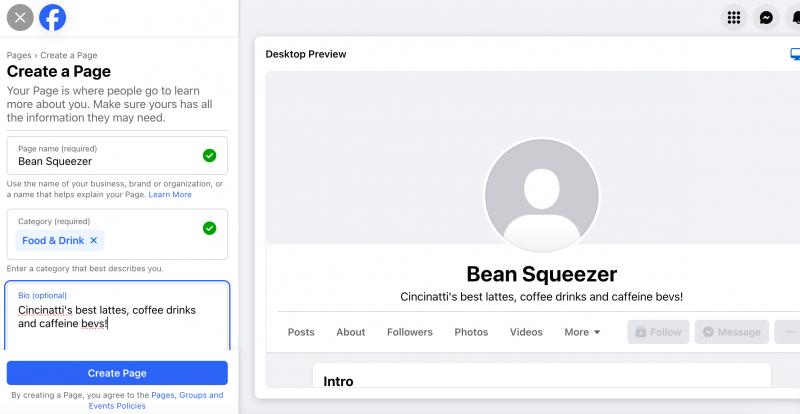Click the Page name input field
Viewport: 800px width, 414px height.
117,156
